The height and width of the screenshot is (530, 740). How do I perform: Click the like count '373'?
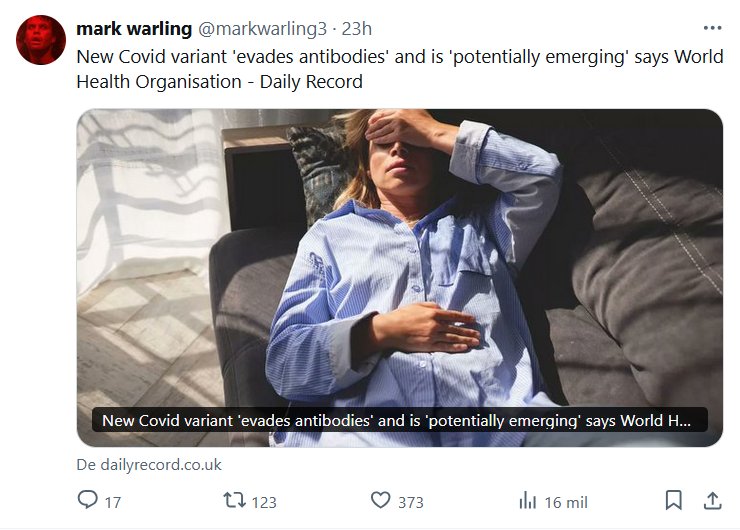tap(410, 502)
